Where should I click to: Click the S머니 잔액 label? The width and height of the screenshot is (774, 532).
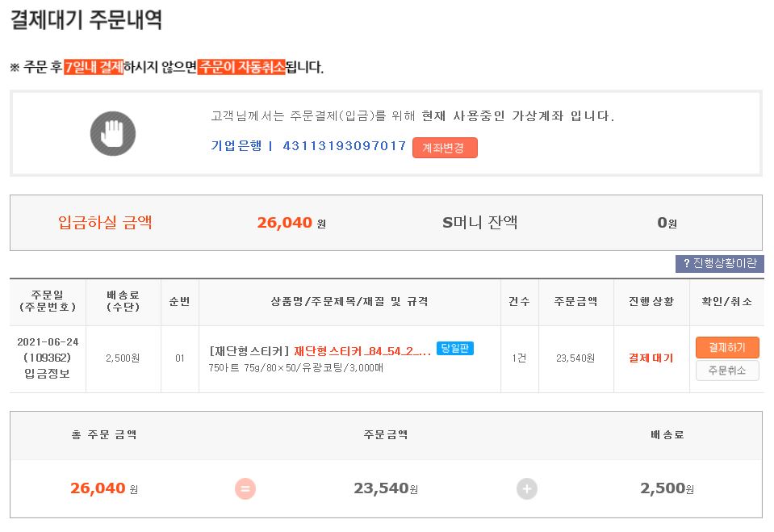click(x=479, y=222)
